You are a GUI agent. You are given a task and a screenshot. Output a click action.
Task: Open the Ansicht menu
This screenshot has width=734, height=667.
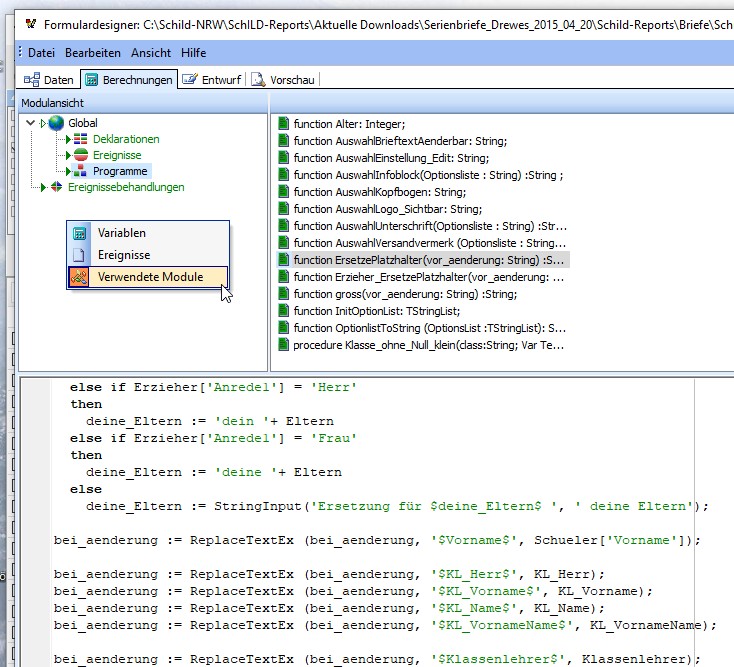point(151,53)
